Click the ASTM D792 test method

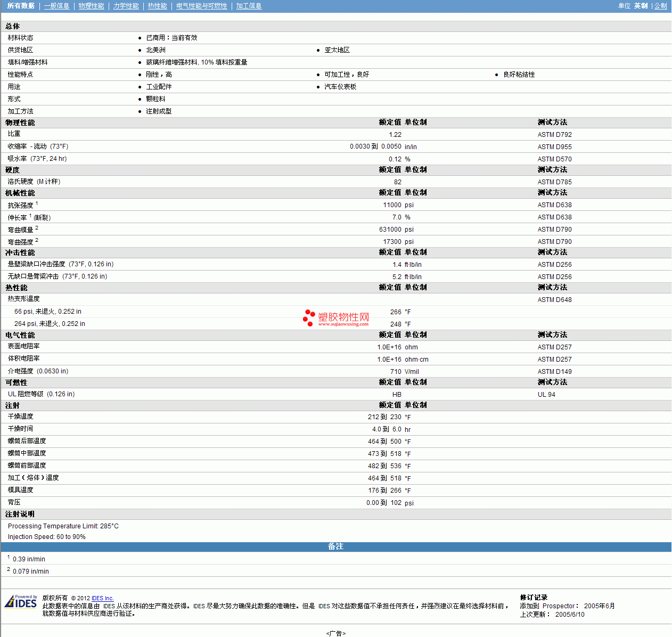[x=554, y=135]
